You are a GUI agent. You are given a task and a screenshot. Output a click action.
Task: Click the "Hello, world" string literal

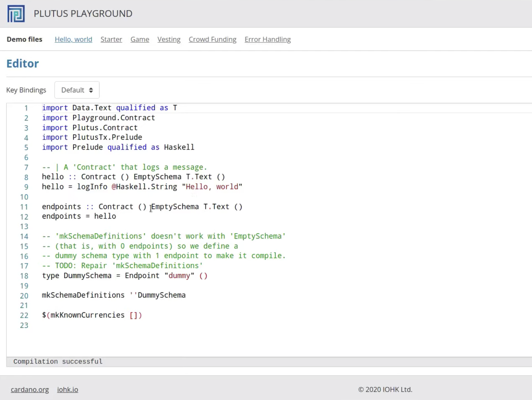coord(212,187)
